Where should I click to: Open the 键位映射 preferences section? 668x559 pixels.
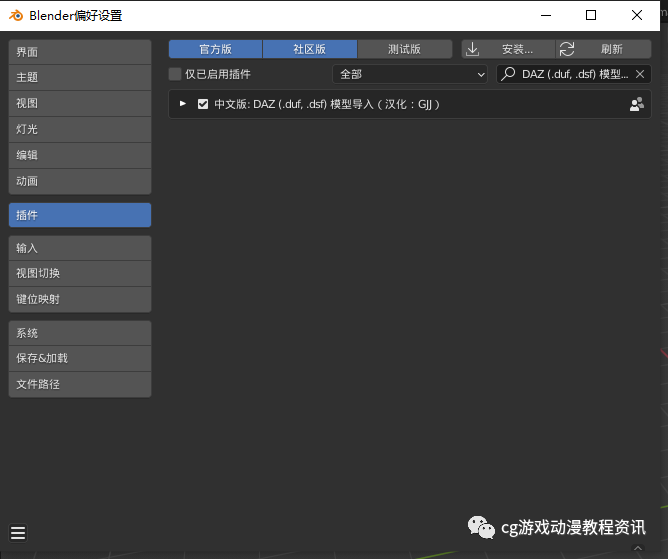click(80, 300)
